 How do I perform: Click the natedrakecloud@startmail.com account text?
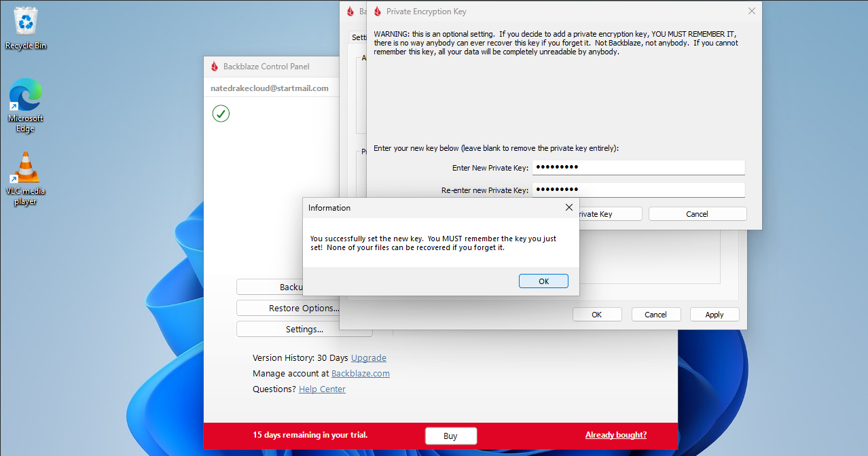270,88
